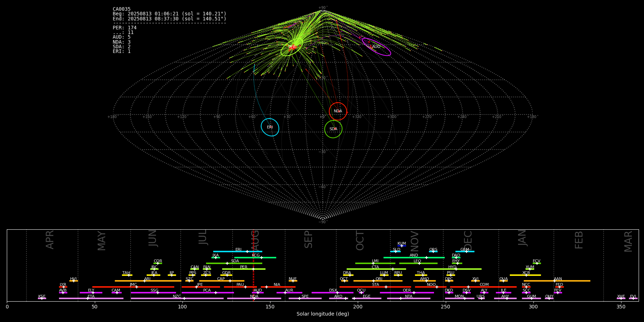Click the JMC red bar in timeline
Image resolution: width=644 pixels, height=322 pixels.
click(133, 287)
